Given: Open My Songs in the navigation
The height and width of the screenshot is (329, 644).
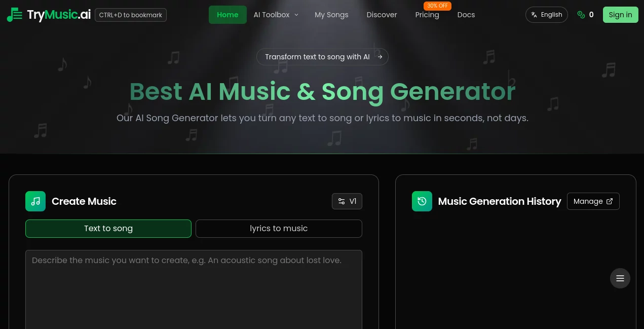Looking at the screenshot, I should coord(331,15).
